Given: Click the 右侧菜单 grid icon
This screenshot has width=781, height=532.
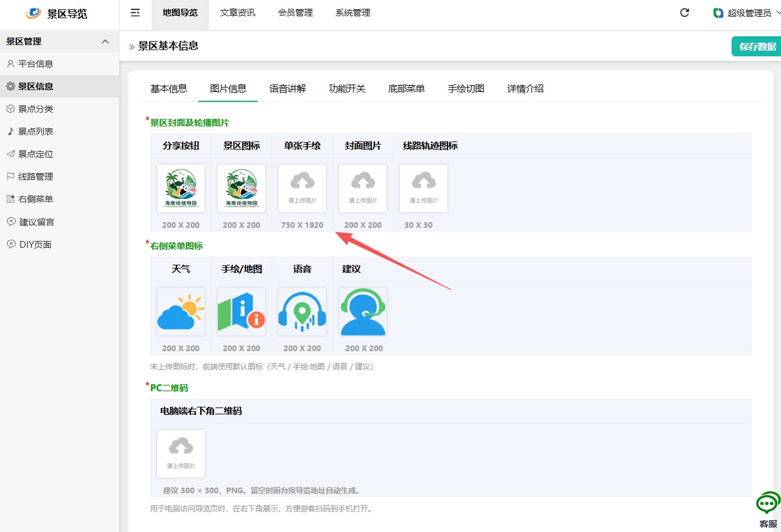Looking at the screenshot, I should point(11,199).
